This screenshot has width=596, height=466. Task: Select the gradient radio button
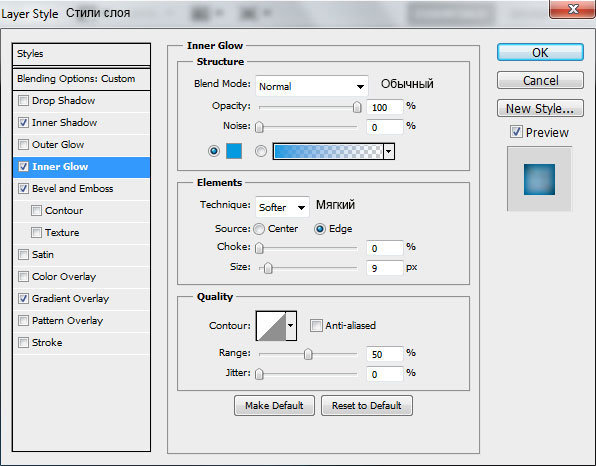click(261, 151)
